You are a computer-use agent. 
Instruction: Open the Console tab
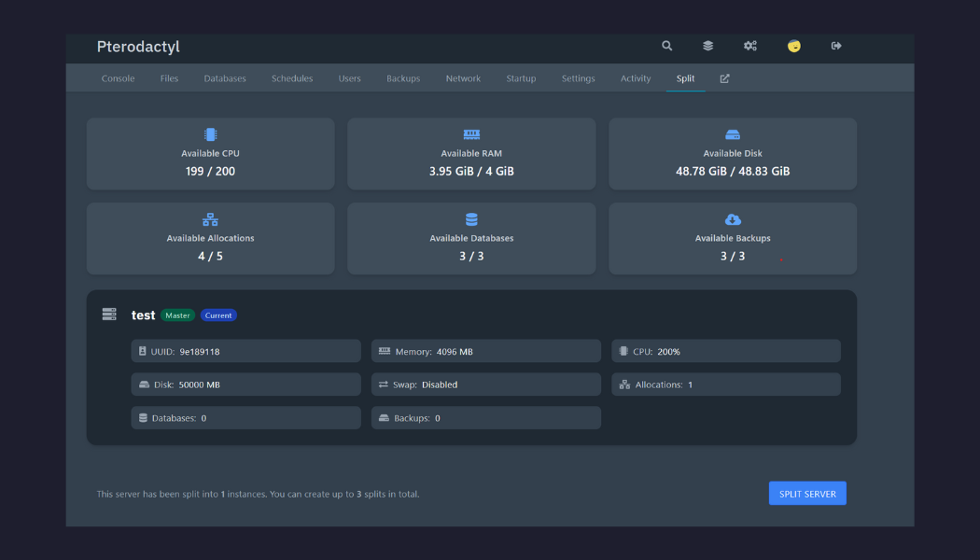click(119, 78)
